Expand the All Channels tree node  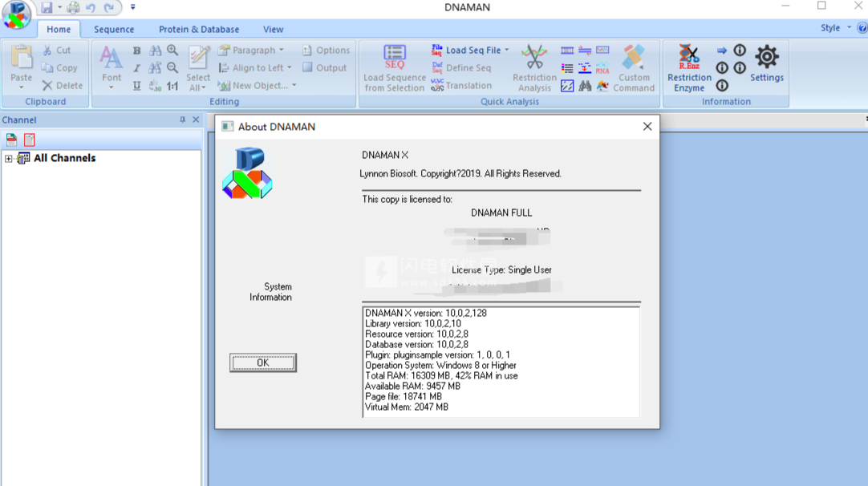tap(8, 159)
